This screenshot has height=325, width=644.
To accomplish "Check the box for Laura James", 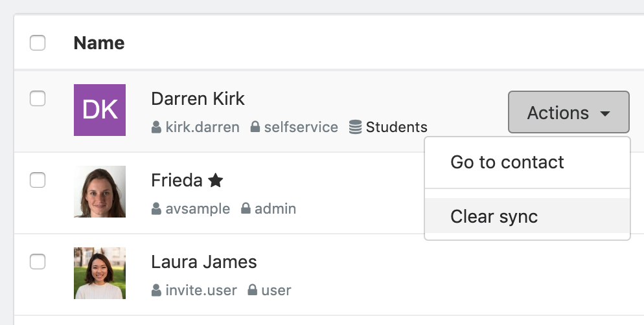I will pos(38,262).
